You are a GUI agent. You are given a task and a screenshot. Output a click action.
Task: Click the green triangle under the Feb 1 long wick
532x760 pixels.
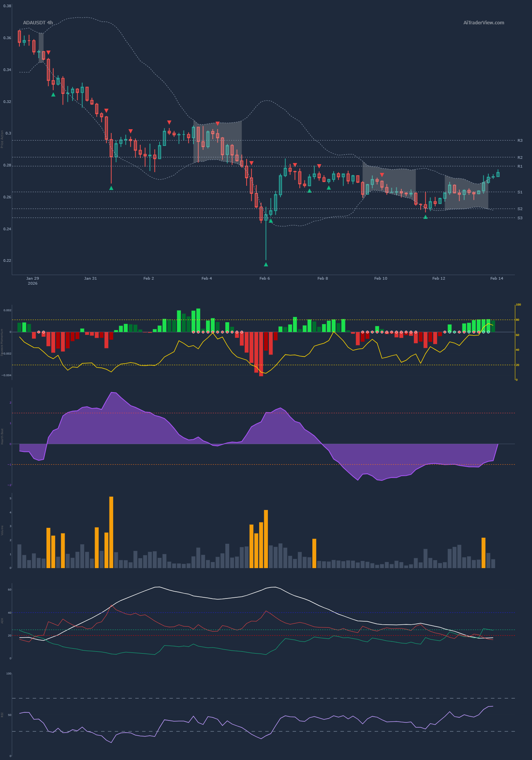tap(111, 188)
